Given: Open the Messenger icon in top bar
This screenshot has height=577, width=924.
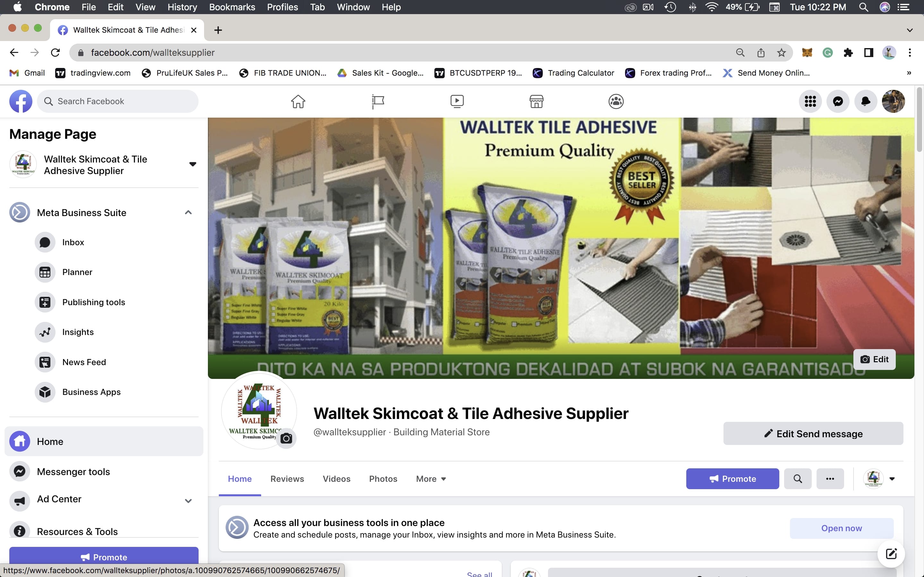Looking at the screenshot, I should [838, 101].
